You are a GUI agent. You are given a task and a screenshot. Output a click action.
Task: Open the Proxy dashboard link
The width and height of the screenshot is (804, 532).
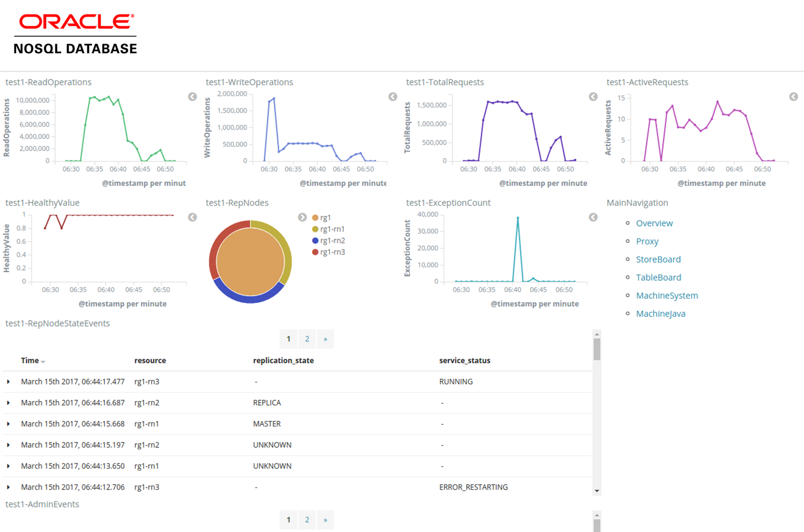(x=647, y=242)
